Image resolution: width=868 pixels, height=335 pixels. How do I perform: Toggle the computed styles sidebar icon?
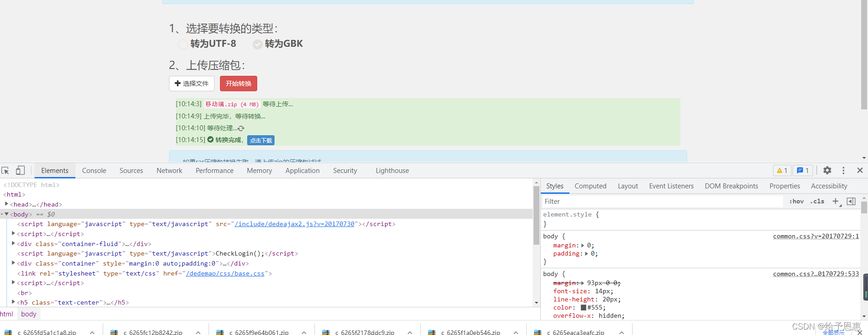[851, 201]
